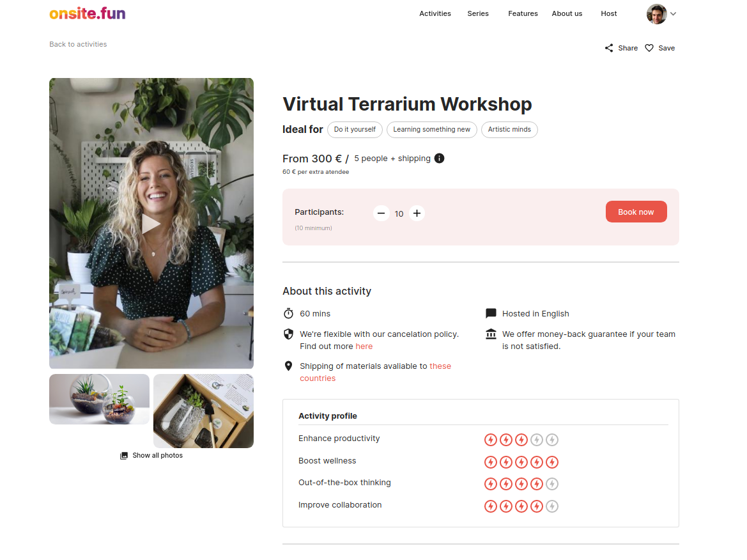The image size is (747, 560).
Task: Go to About us page
Action: click(567, 13)
